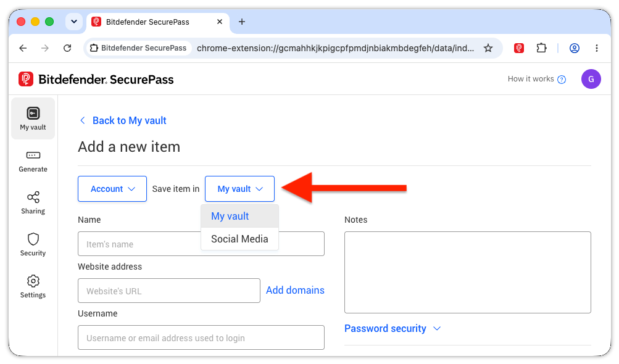Screen dimensions: 619x364
Task: Choose My vault option in dropdown list
Action: pos(239,217)
